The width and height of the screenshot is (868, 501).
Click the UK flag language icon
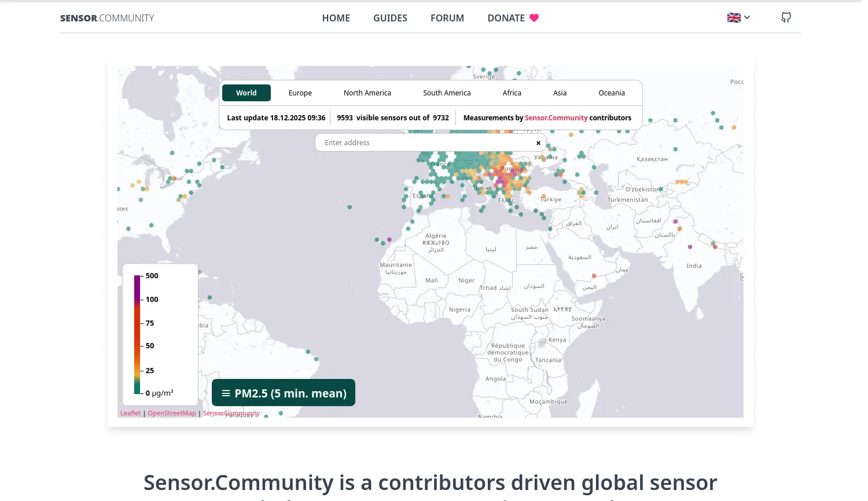pos(733,17)
